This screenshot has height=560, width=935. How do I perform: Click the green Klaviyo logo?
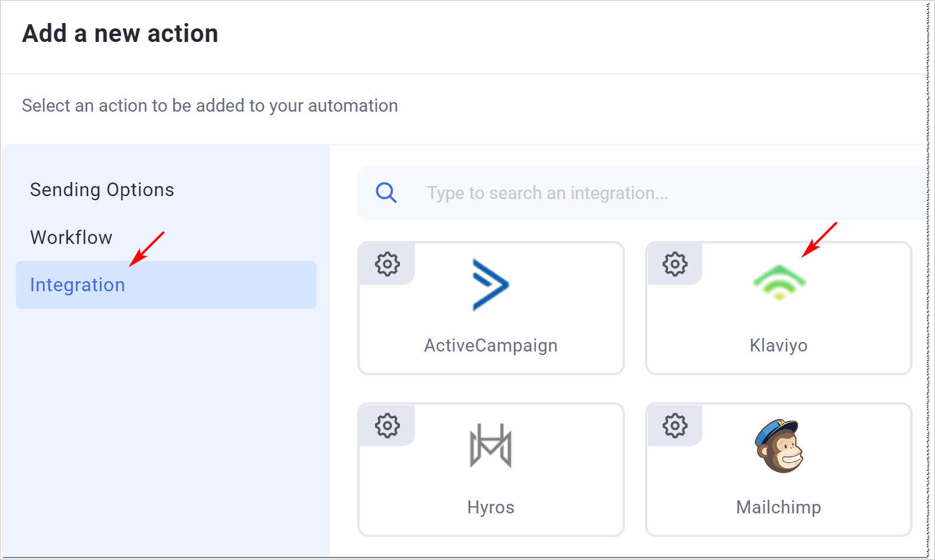pyautogui.click(x=779, y=283)
